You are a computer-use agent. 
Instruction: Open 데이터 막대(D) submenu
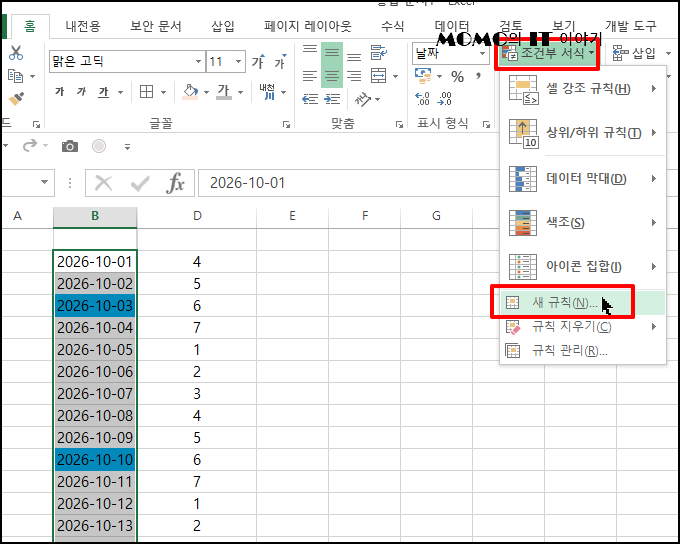click(x=583, y=178)
